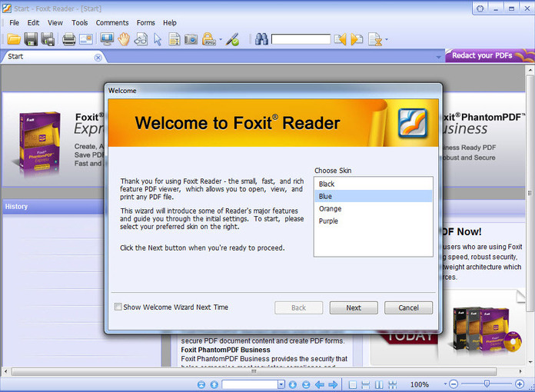
Task: Open the page number dropdown in status bar
Action: click(x=281, y=384)
